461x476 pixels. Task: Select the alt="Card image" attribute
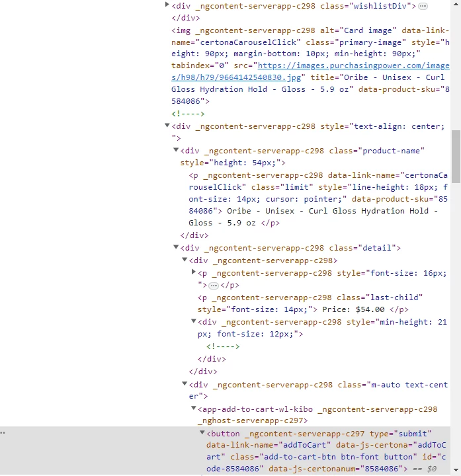click(358, 30)
